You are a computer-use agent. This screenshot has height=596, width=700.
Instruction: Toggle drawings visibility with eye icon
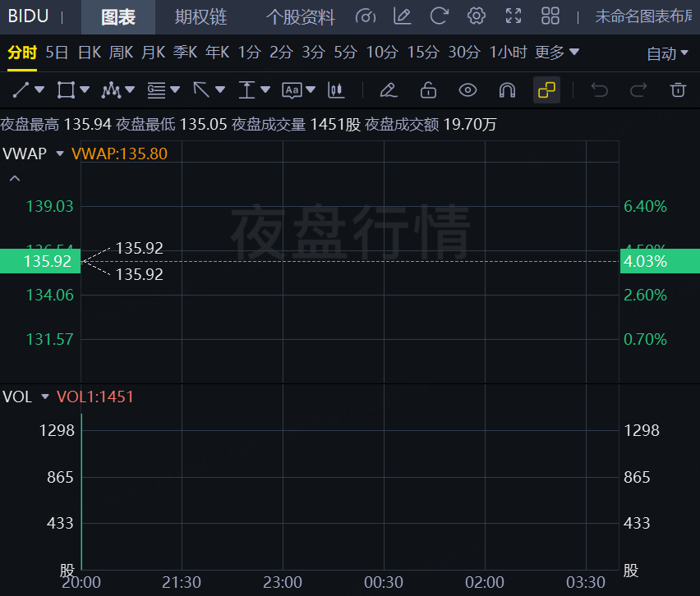click(x=467, y=89)
